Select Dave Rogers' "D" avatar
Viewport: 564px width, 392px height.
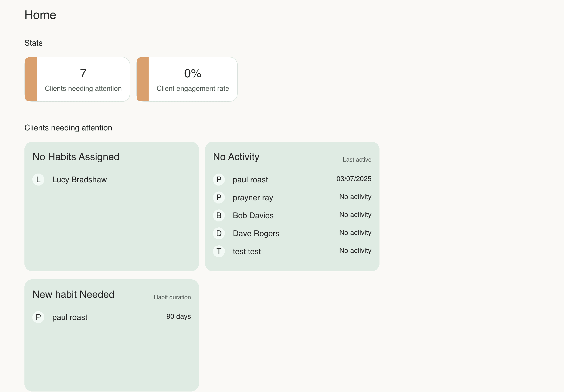pyautogui.click(x=219, y=233)
